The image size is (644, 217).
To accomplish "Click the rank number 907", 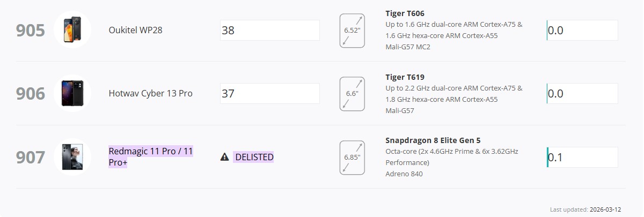I will pyautogui.click(x=31, y=158).
